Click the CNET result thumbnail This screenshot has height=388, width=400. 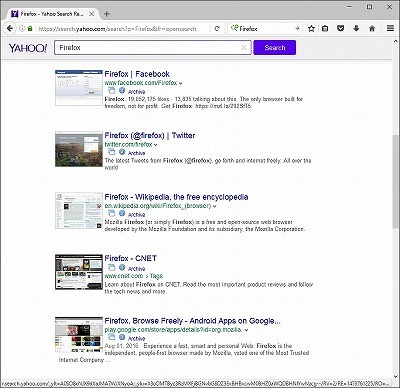[x=79, y=272]
